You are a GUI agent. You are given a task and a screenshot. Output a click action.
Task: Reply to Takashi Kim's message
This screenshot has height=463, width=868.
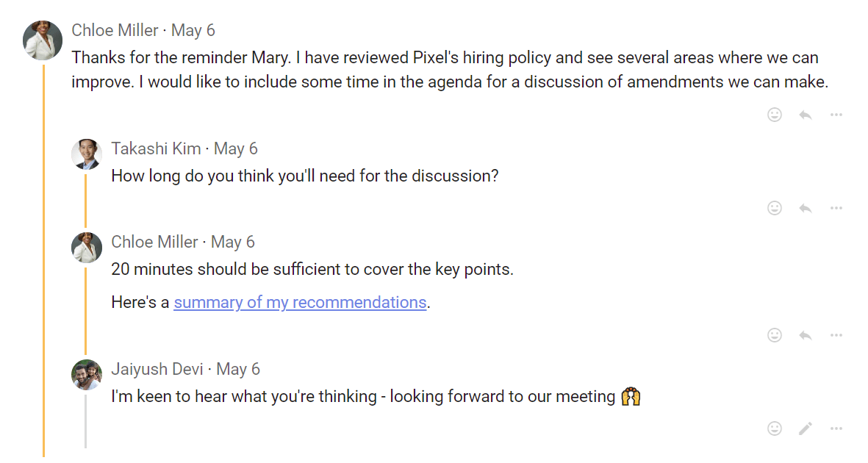[x=806, y=208]
